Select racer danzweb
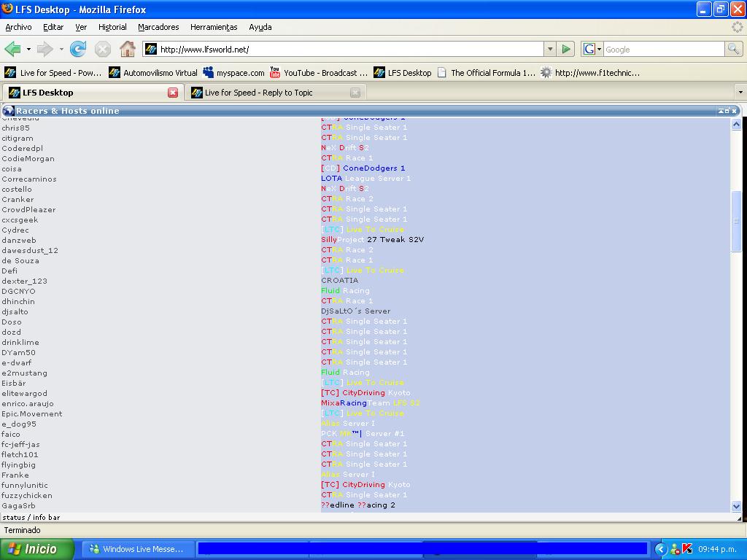 click(x=19, y=240)
